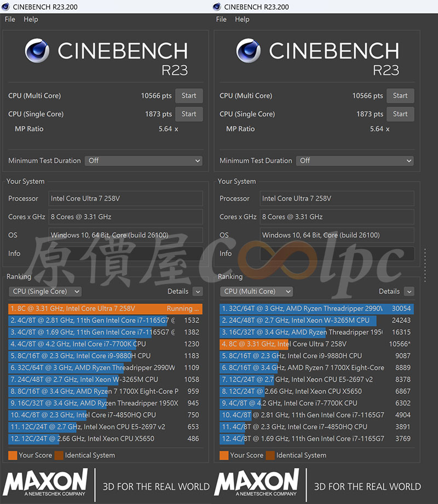Select i7-1165G7 row scoring 4904
Image resolution: width=438 pixels, height=504 pixels.
[x=317, y=415]
